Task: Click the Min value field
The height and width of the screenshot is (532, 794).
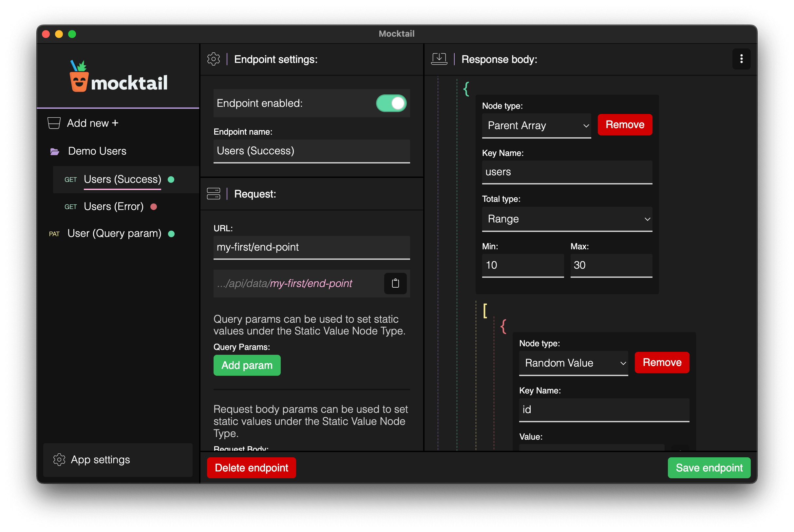Action: click(x=523, y=265)
